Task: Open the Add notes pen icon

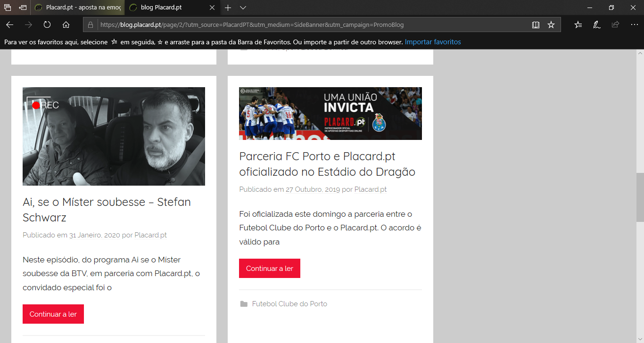Action: (597, 24)
